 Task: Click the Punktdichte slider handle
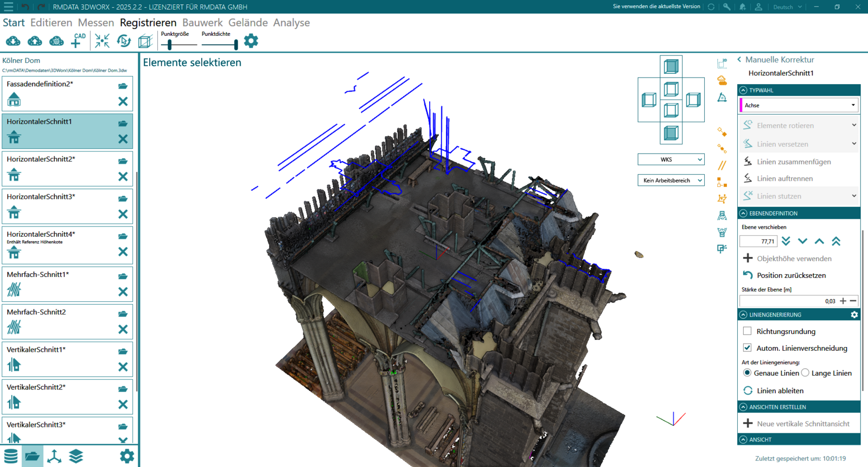[x=236, y=45]
